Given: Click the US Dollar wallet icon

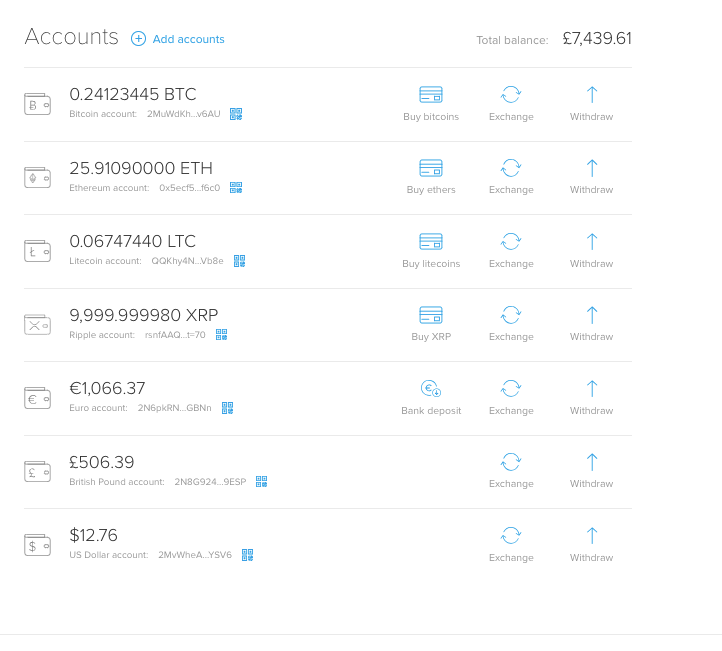Looking at the screenshot, I should (37, 545).
